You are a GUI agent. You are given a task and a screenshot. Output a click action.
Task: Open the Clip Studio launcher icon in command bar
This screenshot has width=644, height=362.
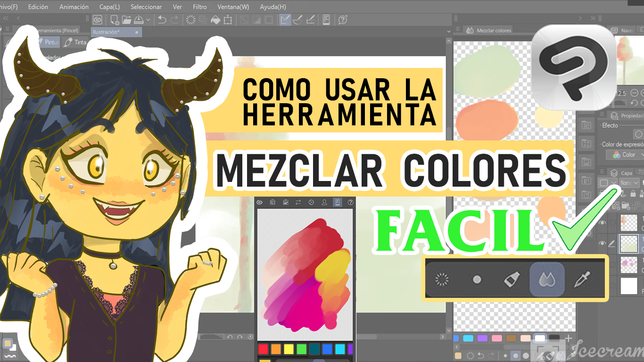coord(98,20)
